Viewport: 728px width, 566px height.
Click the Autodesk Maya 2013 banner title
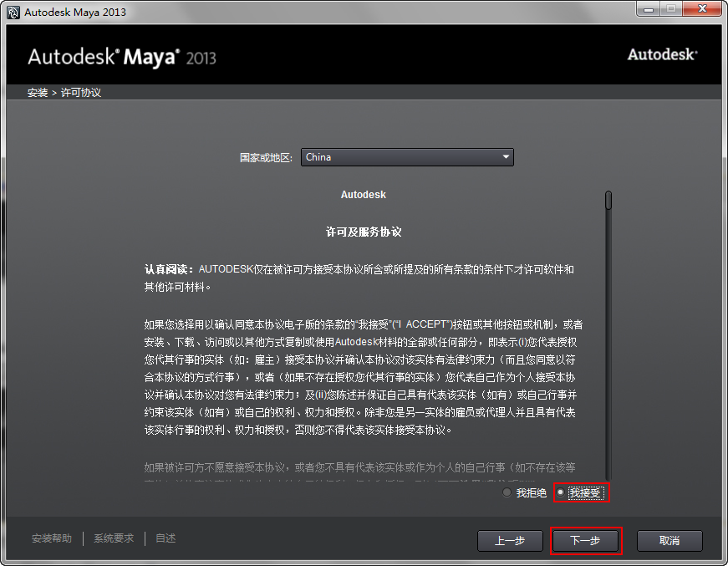tap(122, 57)
